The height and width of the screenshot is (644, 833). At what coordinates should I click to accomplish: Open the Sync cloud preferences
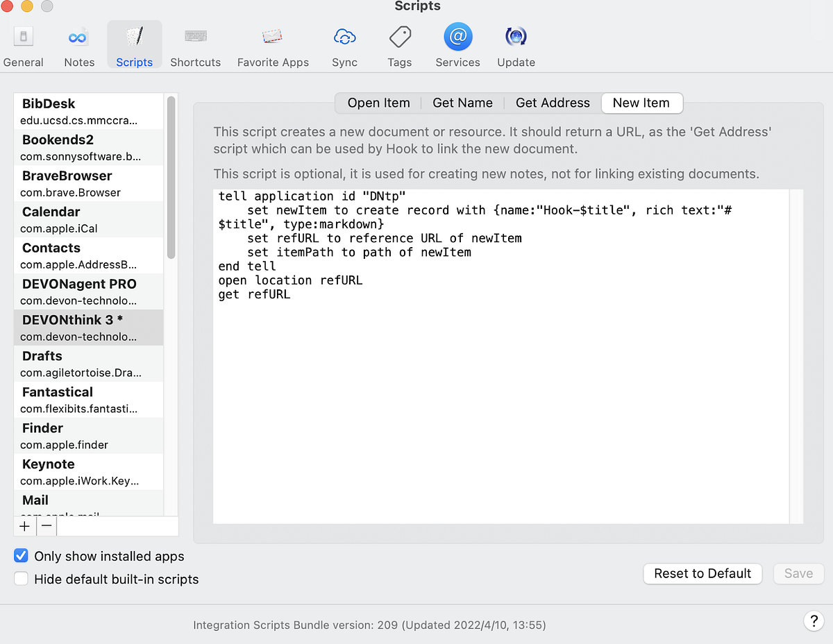(344, 45)
